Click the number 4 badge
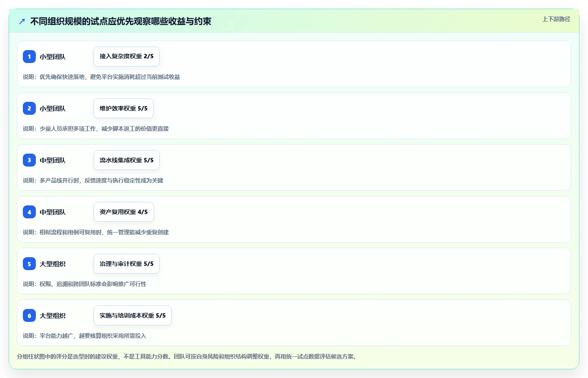 pos(29,212)
